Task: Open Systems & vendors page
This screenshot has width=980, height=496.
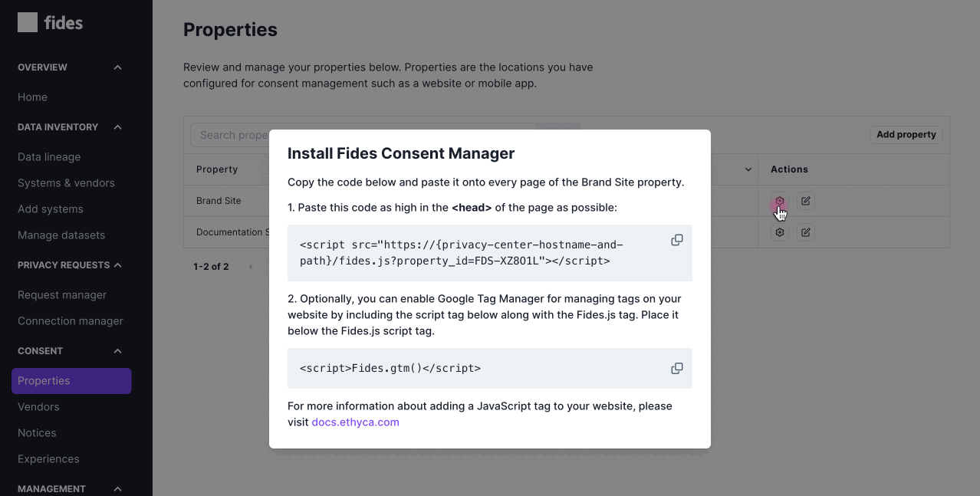Action: [x=66, y=183]
